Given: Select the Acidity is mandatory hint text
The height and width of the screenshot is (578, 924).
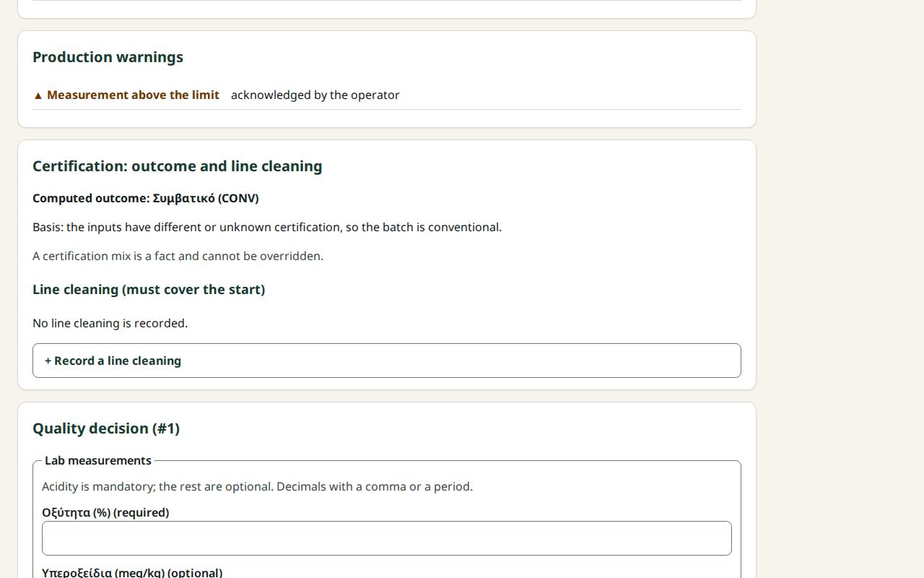Looking at the screenshot, I should tap(257, 486).
